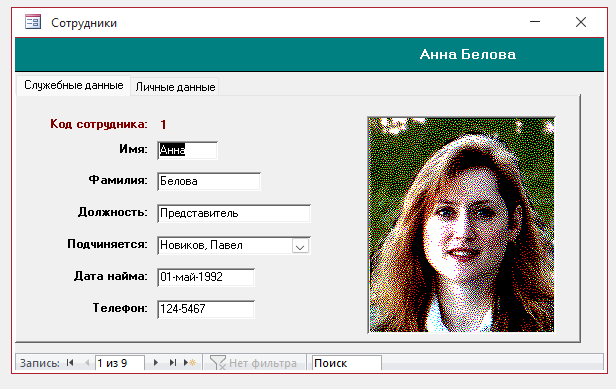Viewport: 616px width, 389px height.
Task: Click the Дата найма field 01-май-1992
Action: point(206,277)
